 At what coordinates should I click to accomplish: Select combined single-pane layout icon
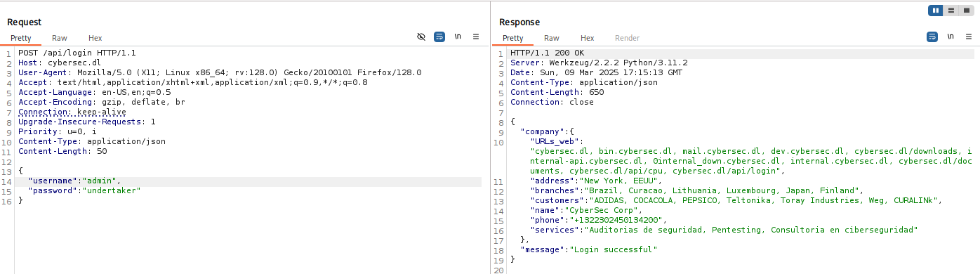[967, 11]
